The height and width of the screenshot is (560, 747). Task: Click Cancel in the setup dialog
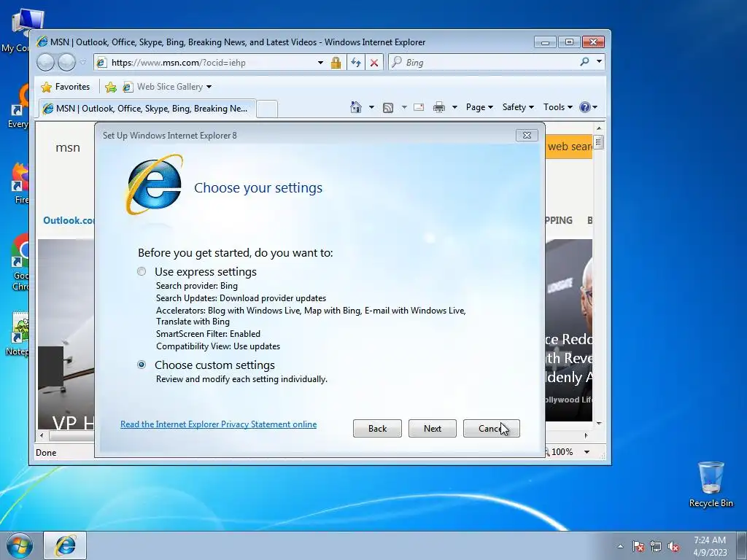click(491, 429)
